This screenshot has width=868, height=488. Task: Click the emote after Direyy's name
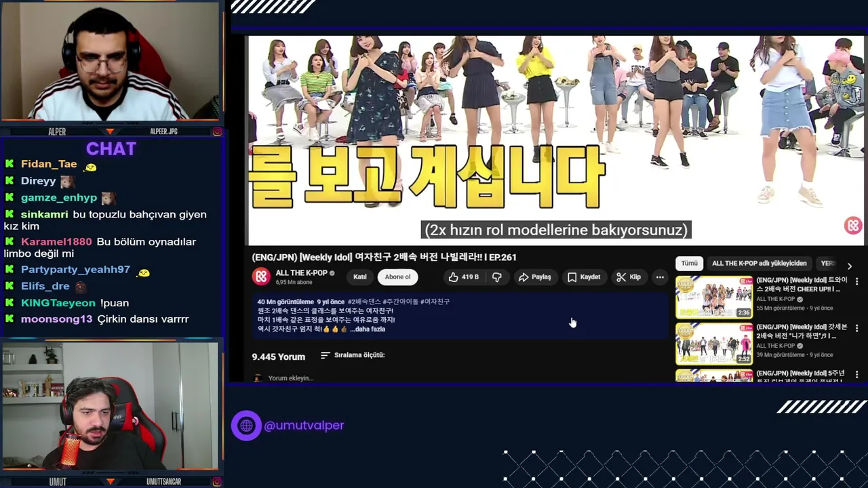[67, 182]
